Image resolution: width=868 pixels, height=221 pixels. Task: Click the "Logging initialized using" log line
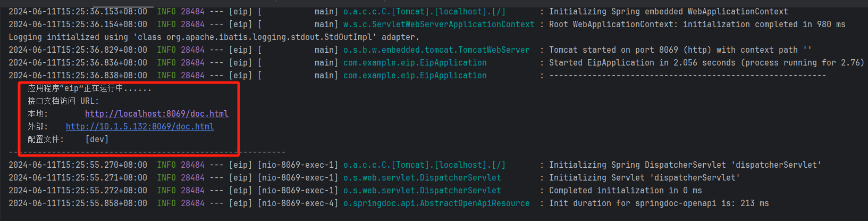[x=214, y=37]
